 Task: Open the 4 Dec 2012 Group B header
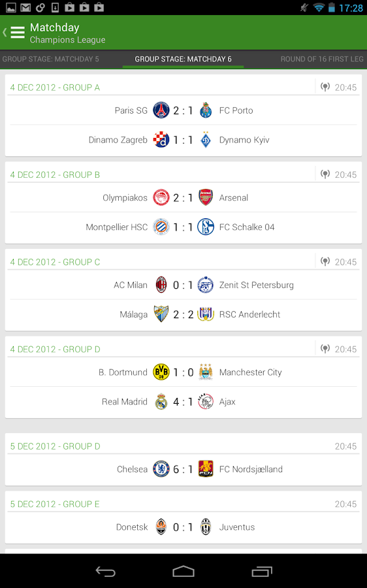tap(55, 174)
